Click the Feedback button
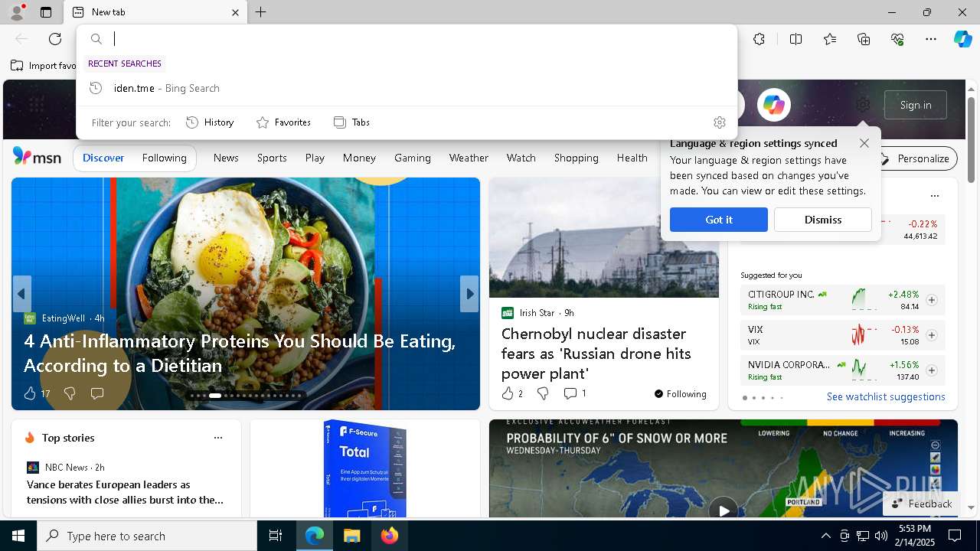Screen dimensions: 980x551 (922, 504)
